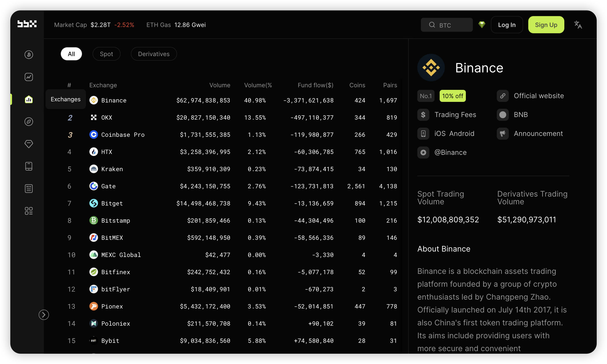Open the apps grid sidebar icon
Viewport: 607px width, 364px height.
[29, 211]
